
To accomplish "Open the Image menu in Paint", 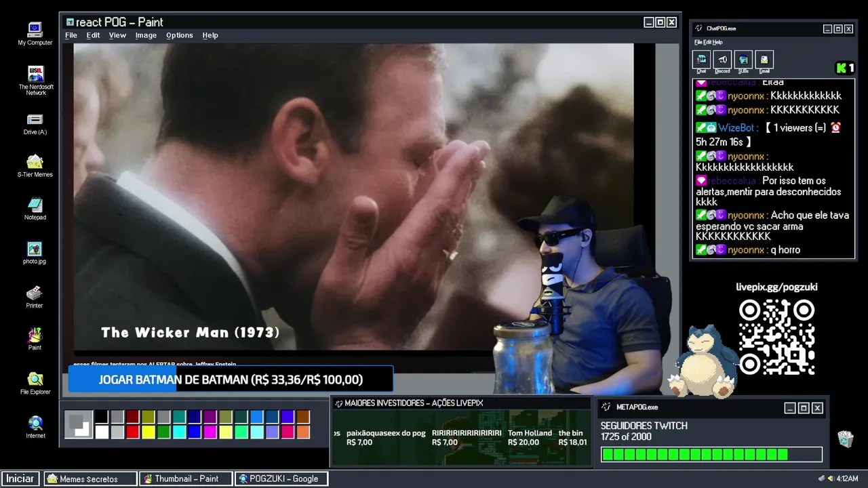I will click(x=146, y=35).
